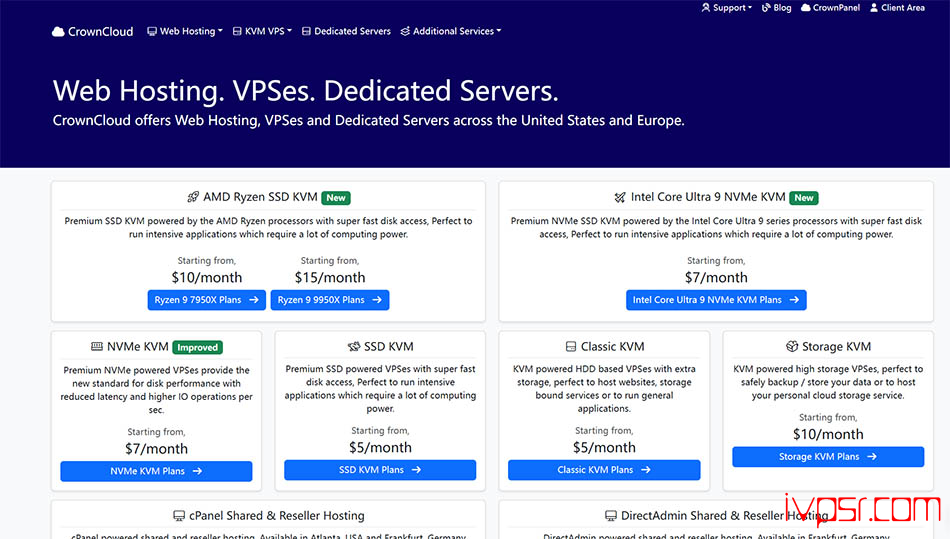Expand the Web Hosting dropdown menu
The image size is (950, 539).
[x=185, y=31]
